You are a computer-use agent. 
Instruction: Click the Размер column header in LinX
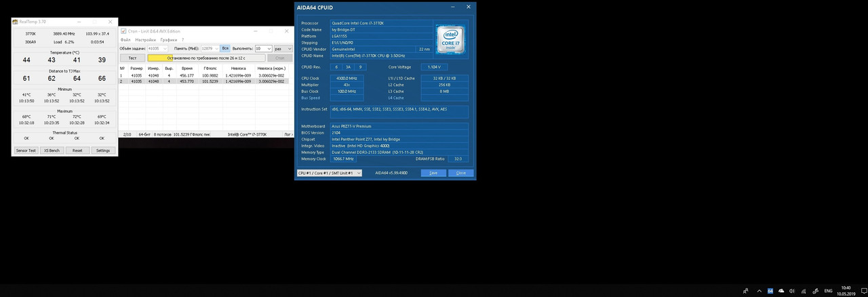tap(136, 68)
